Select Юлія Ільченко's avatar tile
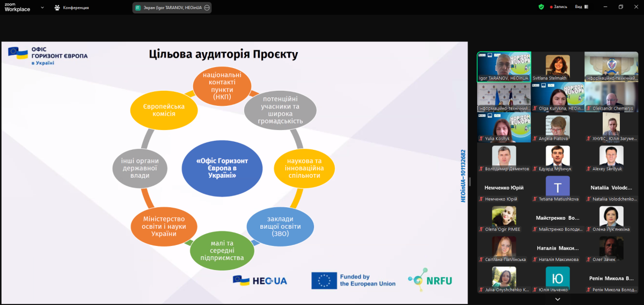The height and width of the screenshot is (305, 644). click(558, 277)
